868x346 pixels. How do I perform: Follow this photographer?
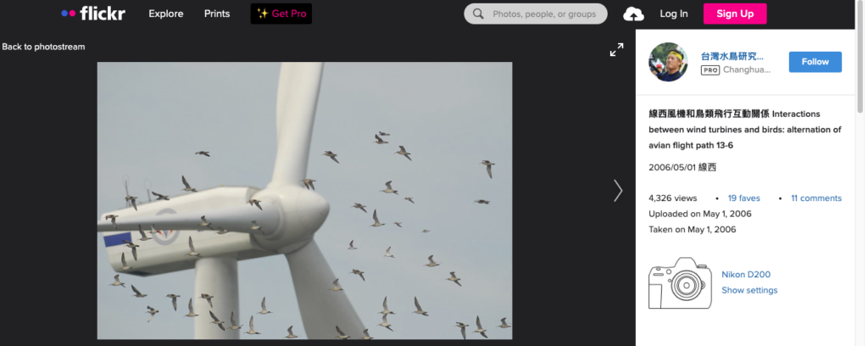click(815, 62)
